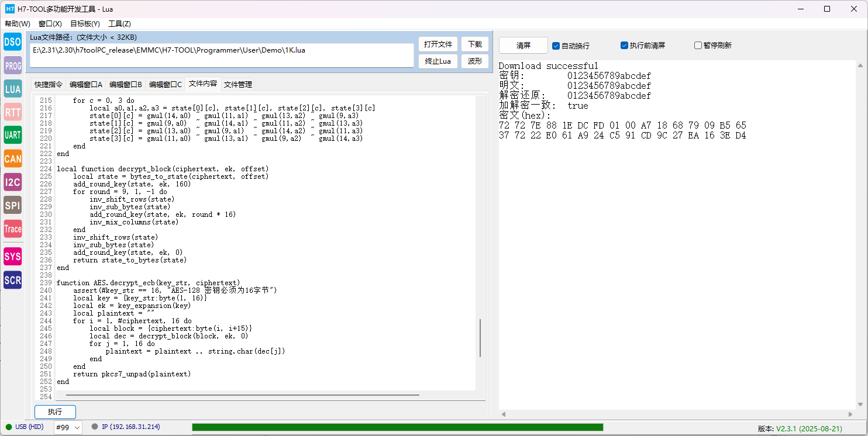Open the UART sidebar icon

point(13,135)
